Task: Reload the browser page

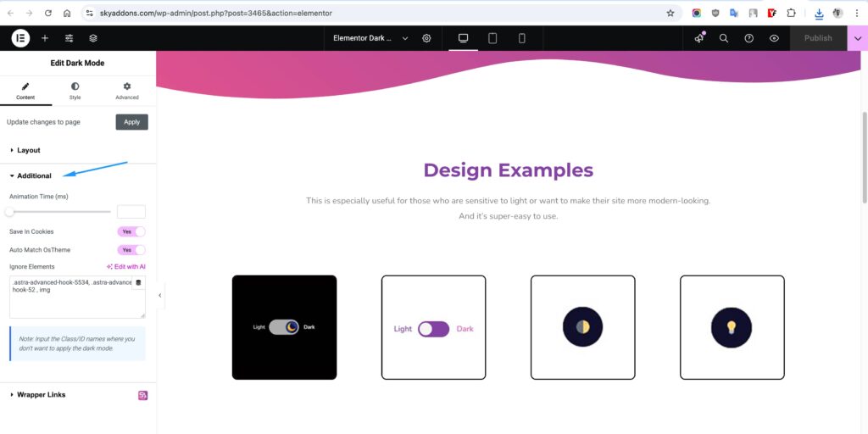Action: click(x=48, y=13)
